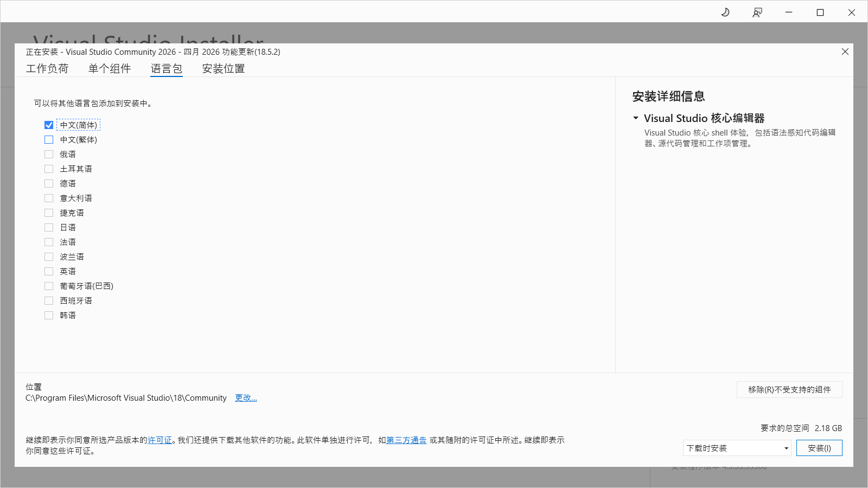Select the 英语 language checkbox
868x488 pixels.
click(x=49, y=271)
